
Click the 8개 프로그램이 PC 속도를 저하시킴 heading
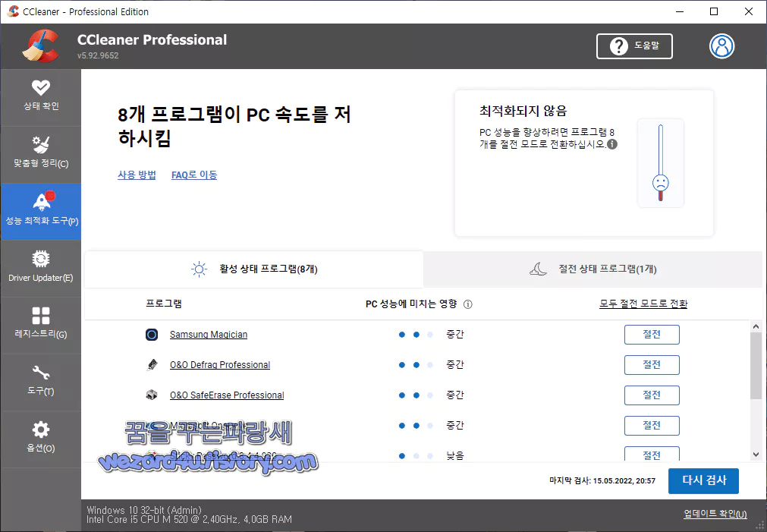(x=234, y=126)
